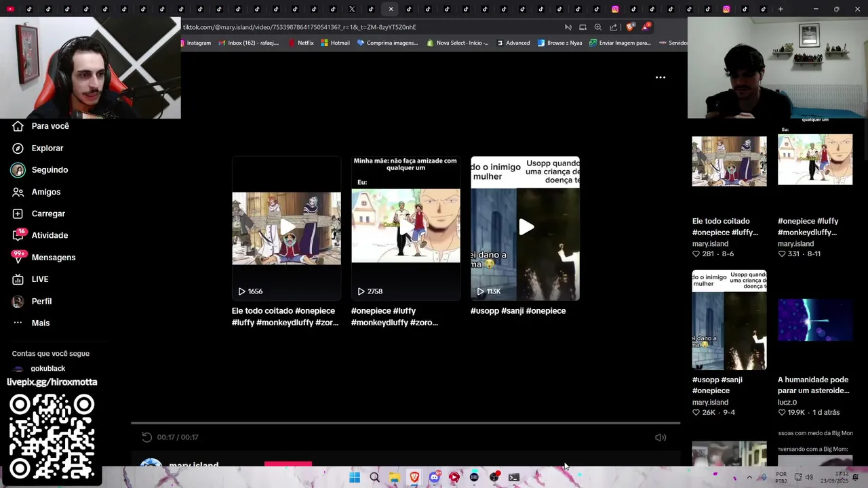Open the Gmail Inbox (162) bookmark

pyautogui.click(x=249, y=43)
